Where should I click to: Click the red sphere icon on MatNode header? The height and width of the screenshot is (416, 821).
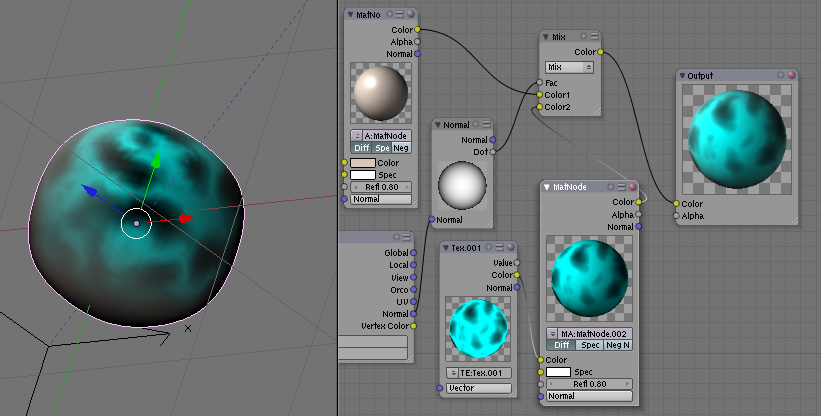pos(632,186)
